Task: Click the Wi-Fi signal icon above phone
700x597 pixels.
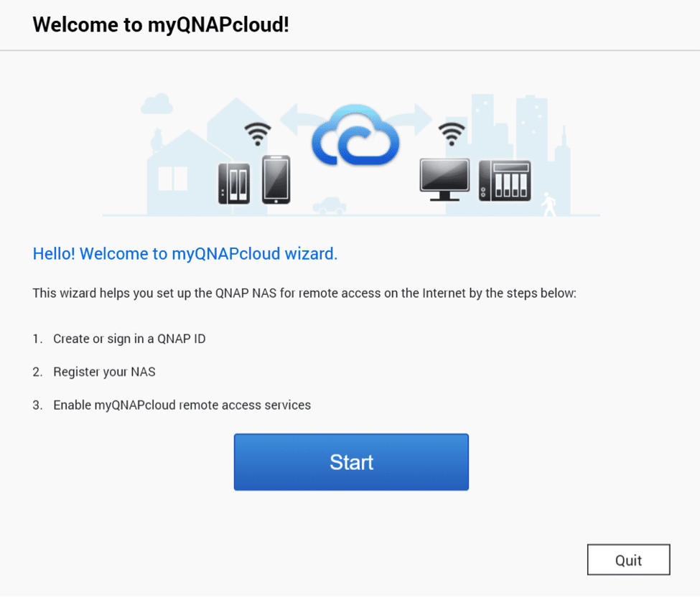Action: point(258,134)
